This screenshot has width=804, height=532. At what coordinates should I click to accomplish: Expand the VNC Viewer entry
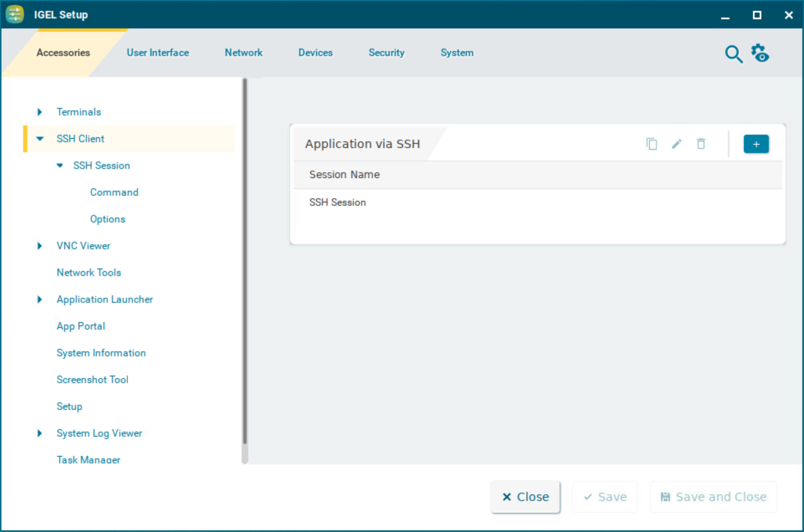[39, 245]
